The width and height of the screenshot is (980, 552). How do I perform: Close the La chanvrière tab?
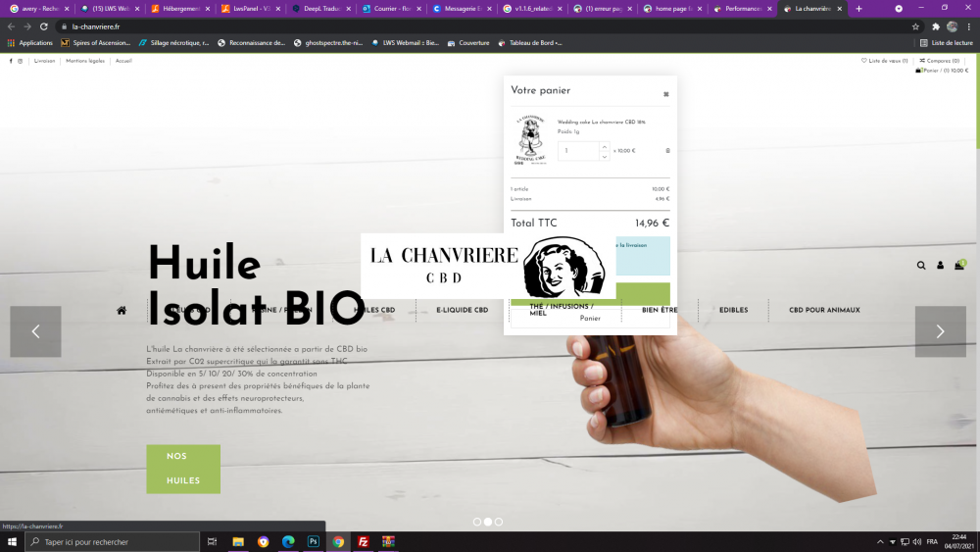[840, 9]
